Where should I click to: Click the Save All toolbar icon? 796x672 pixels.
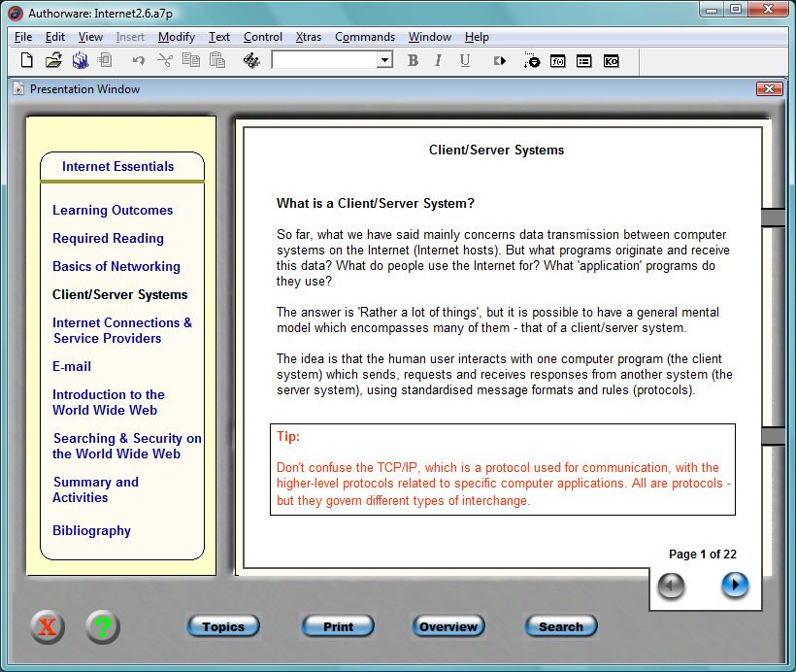point(80,60)
